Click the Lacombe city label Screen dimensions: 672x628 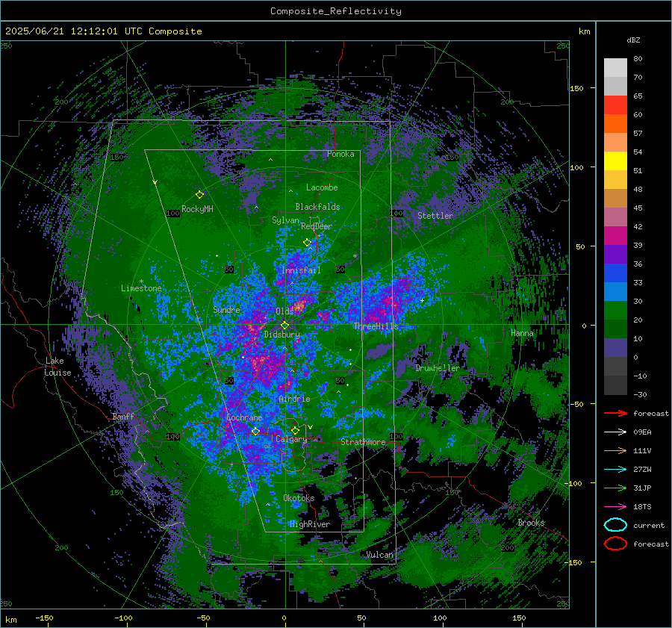pos(322,187)
